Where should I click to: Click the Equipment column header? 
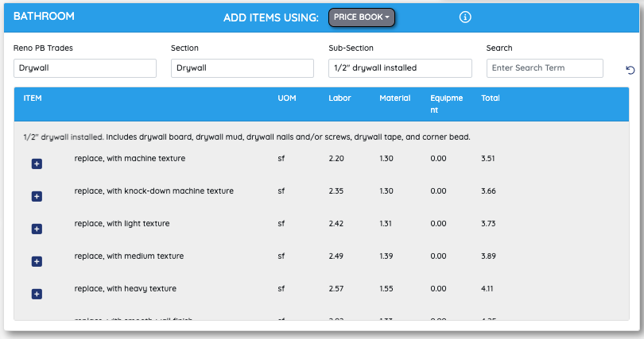point(447,104)
